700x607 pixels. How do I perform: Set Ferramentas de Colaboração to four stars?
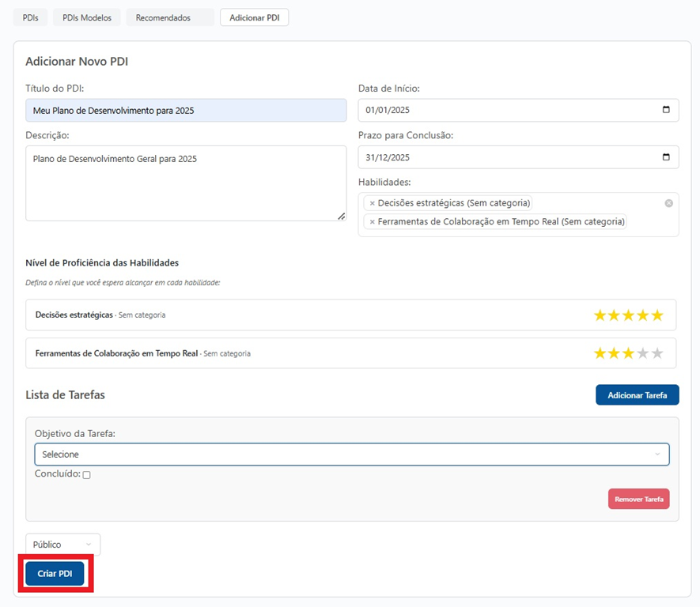point(642,353)
